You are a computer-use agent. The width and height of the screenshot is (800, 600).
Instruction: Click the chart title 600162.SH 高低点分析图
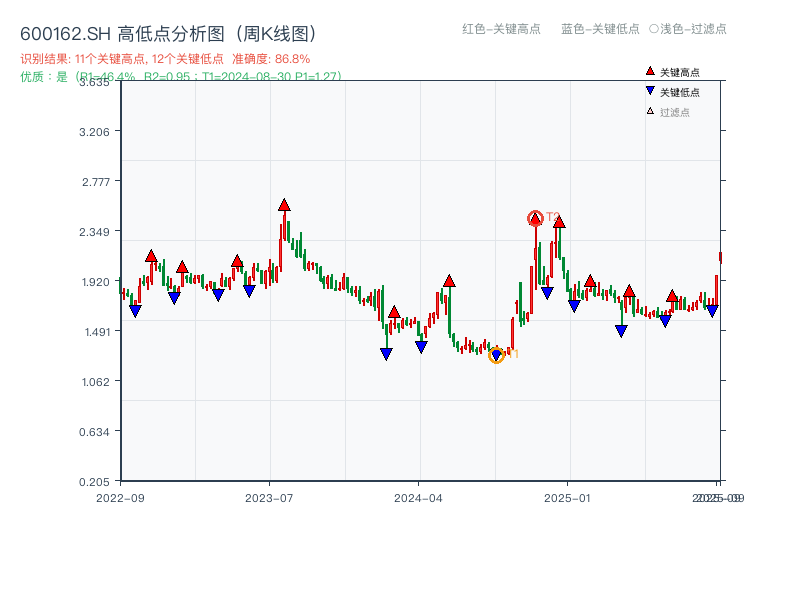(167, 32)
